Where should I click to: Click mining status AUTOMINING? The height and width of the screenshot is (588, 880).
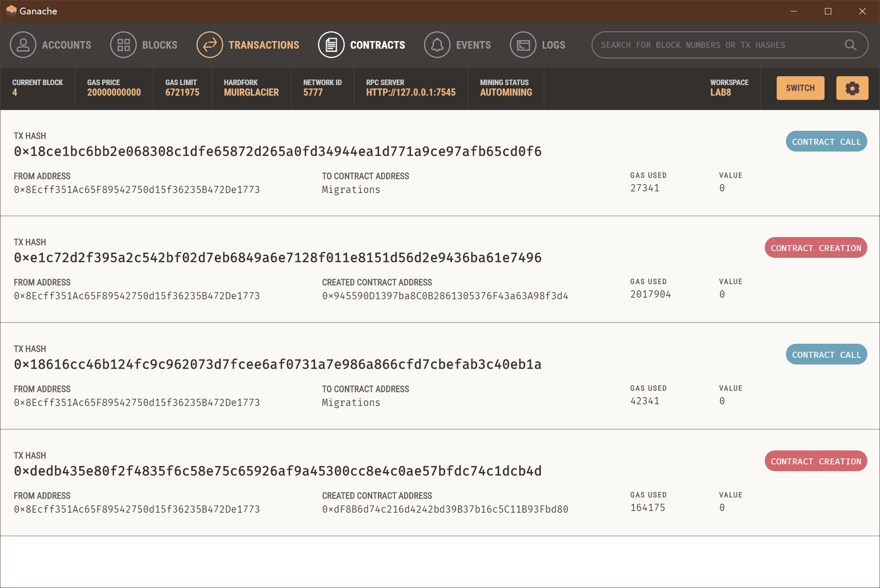tap(506, 92)
